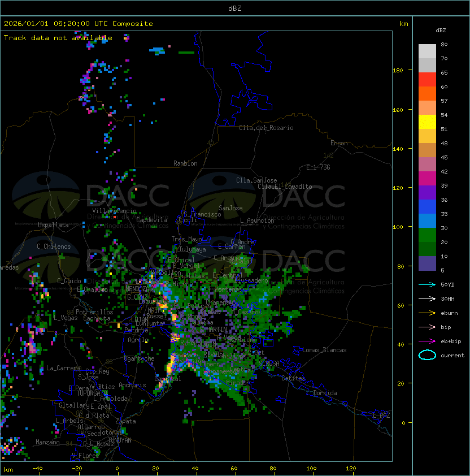Image resolution: width=470 pixels, height=476 pixels.
Task: Pick the royal blue swatch between 36 and 35
Action: (427, 207)
